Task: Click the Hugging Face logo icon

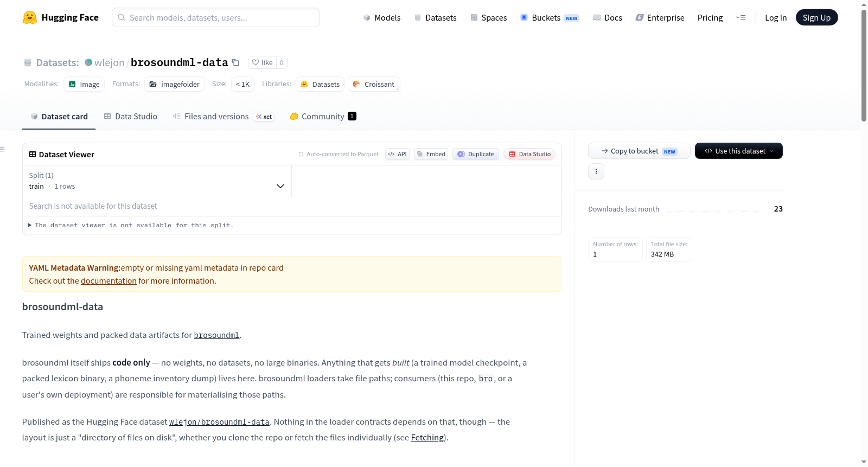Action: [30, 17]
